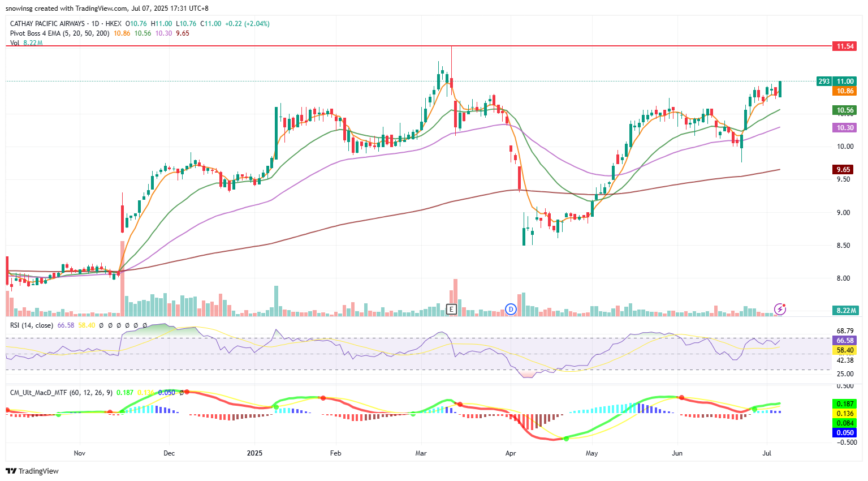868x481 pixels.
Task: Open the TradingView logo link
Action: 32,471
